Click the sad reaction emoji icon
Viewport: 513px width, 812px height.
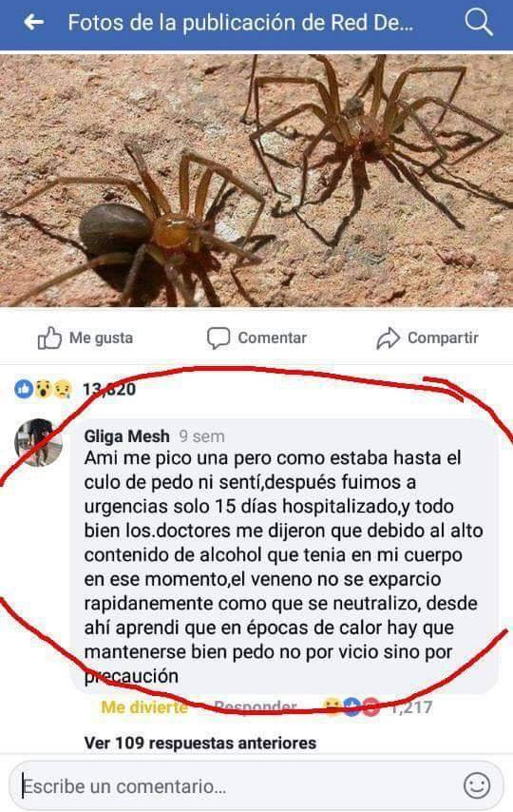63,388
